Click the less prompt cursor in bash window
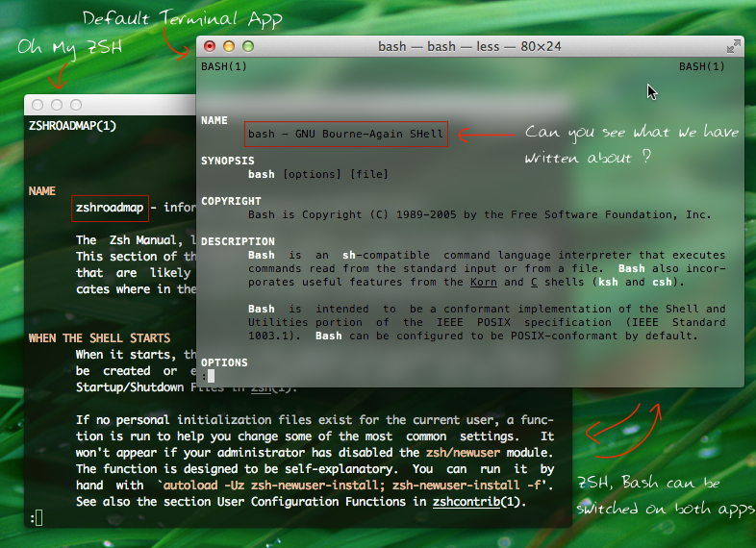The height and width of the screenshot is (548, 756). (x=212, y=376)
